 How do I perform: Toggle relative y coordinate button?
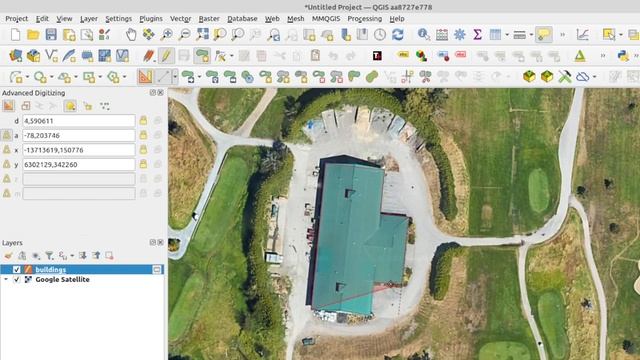pyautogui.click(x=7, y=164)
